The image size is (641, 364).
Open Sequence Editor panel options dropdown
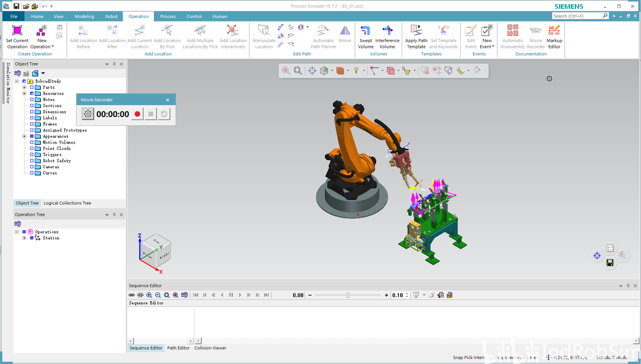(x=621, y=286)
